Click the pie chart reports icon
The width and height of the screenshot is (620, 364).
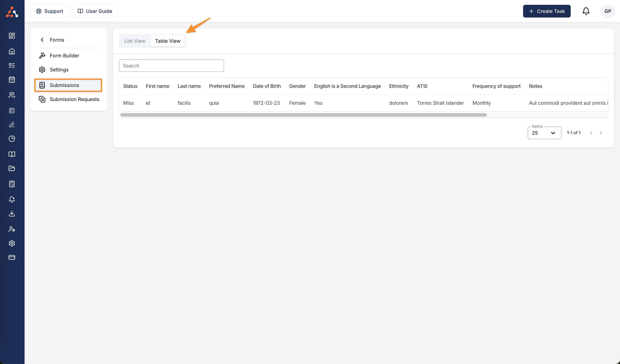click(x=12, y=139)
